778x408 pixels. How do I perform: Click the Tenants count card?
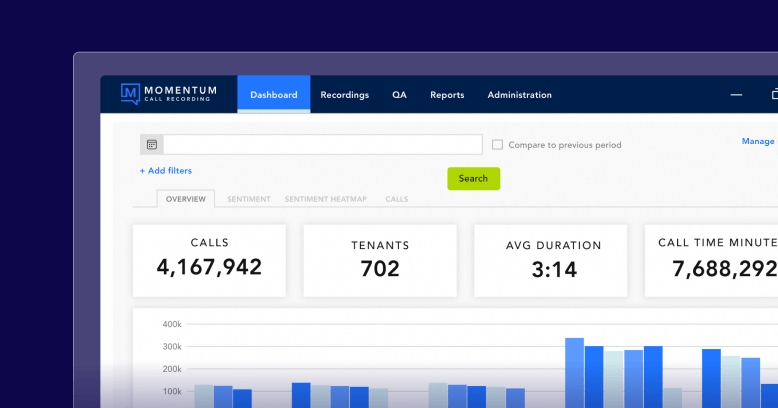380,260
